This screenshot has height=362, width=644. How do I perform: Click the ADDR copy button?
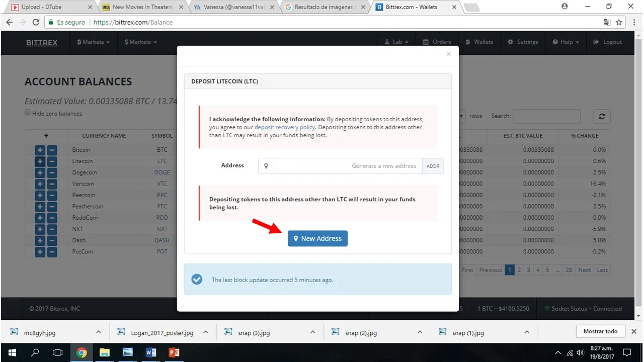(433, 166)
